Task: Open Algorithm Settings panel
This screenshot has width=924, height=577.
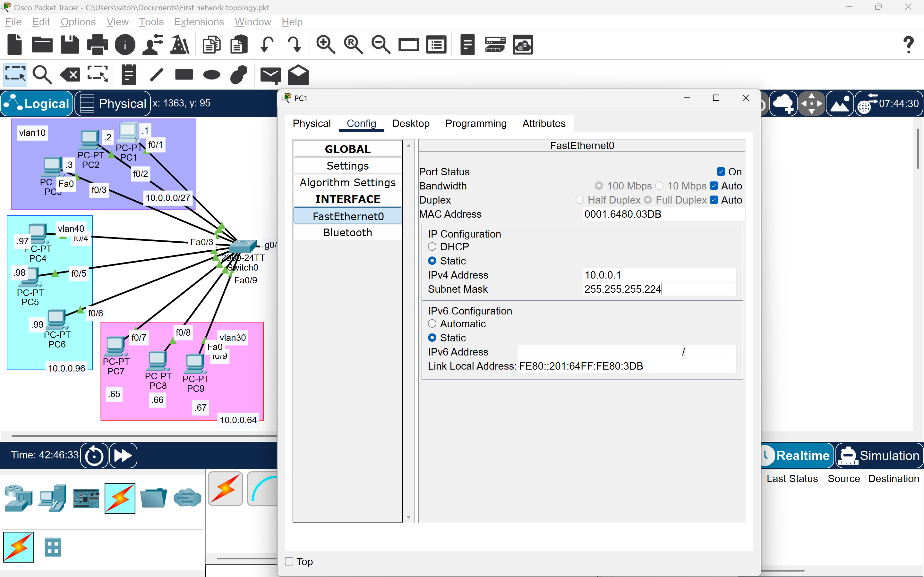Action: click(347, 182)
